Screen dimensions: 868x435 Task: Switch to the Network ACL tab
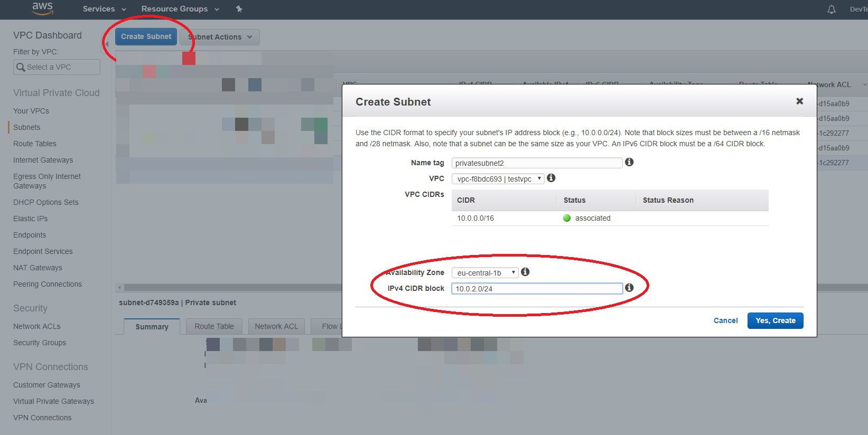coord(276,326)
